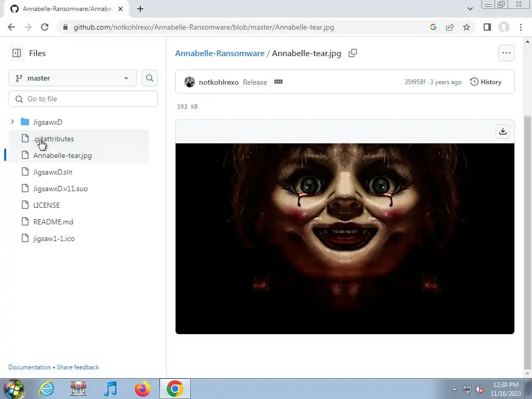532x399 pixels.
Task: Click the search files magnifier button
Action: [x=149, y=78]
